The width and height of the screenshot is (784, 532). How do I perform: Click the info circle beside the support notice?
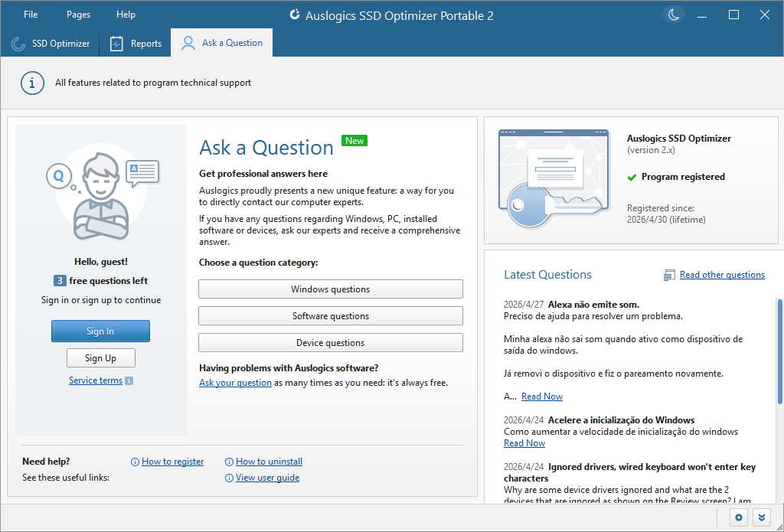point(31,83)
